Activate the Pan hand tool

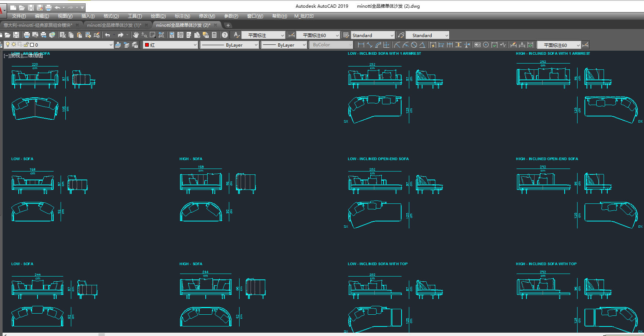pos(135,35)
